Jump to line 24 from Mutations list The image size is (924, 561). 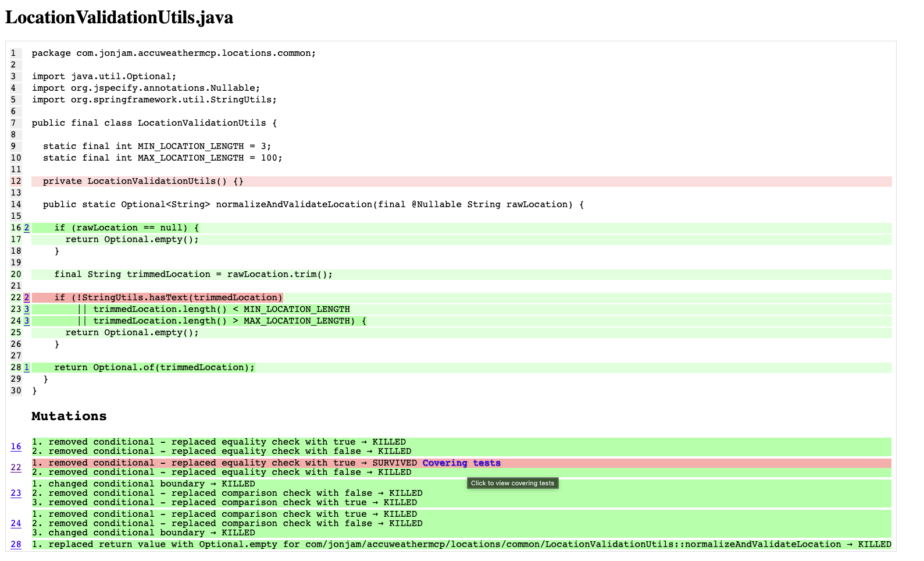pyautogui.click(x=16, y=524)
